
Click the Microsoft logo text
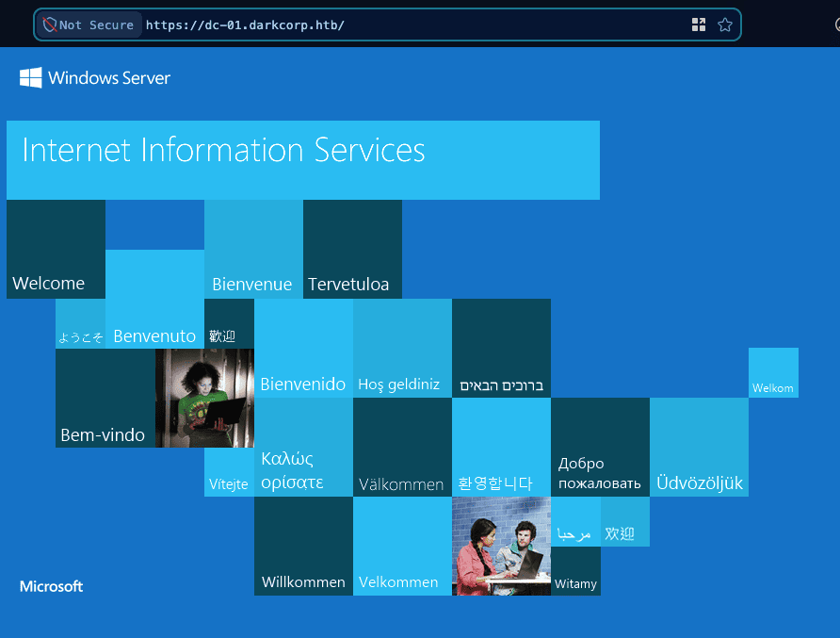click(52, 586)
